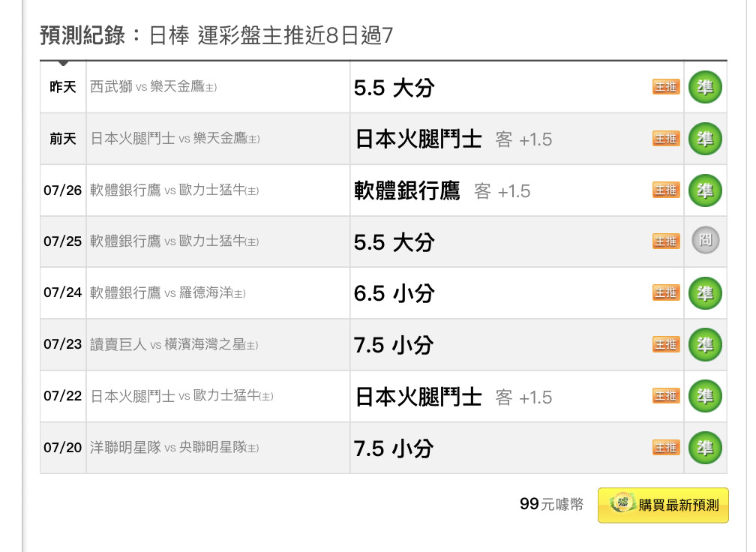Select 軟體銀行鷹 客 +1.5 prediction
Image resolution: width=756 pixels, height=552 pixels.
point(442,191)
